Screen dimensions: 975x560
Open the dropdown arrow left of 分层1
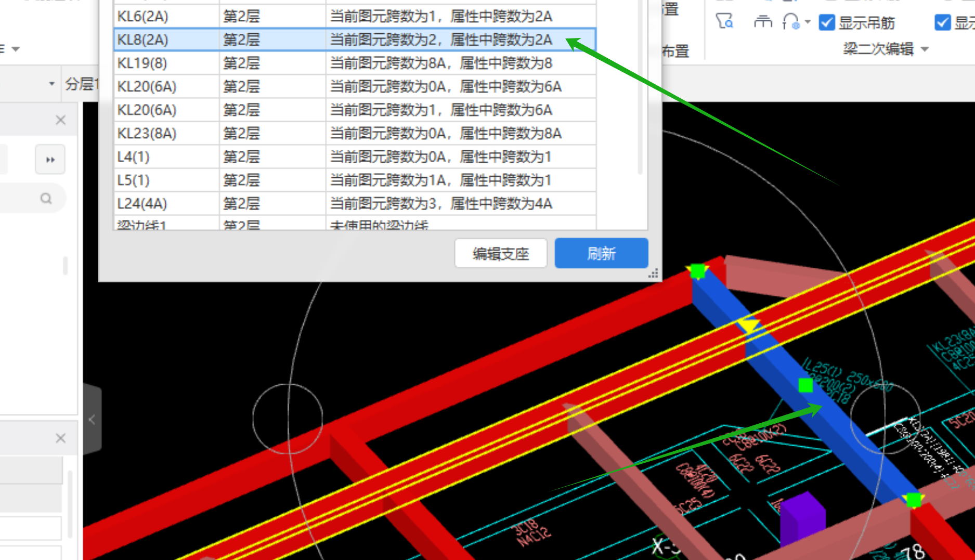(51, 84)
